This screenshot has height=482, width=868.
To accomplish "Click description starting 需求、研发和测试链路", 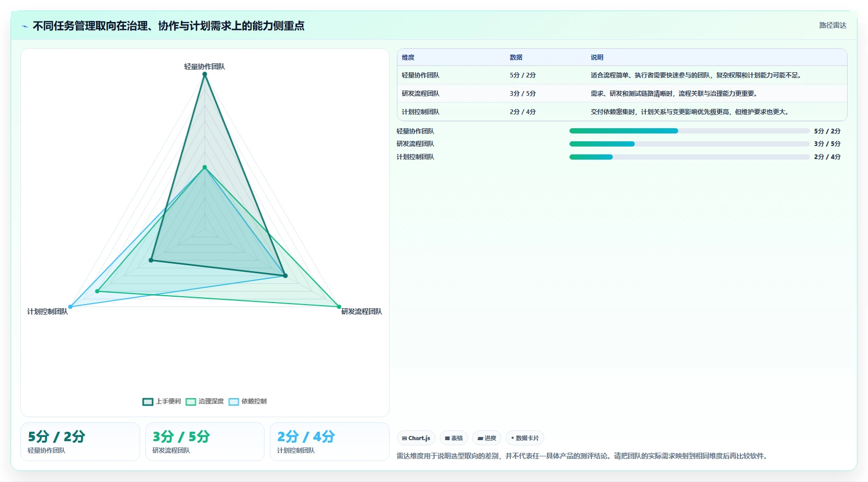I will point(675,94).
